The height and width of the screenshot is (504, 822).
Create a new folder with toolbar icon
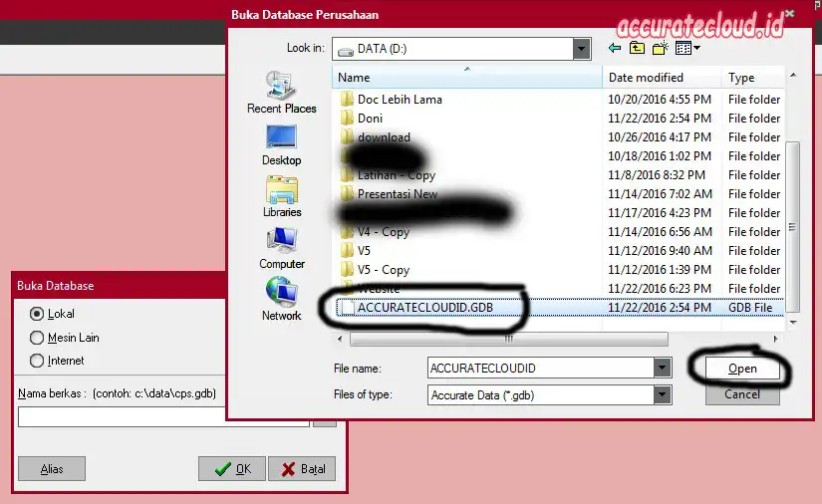[x=660, y=48]
